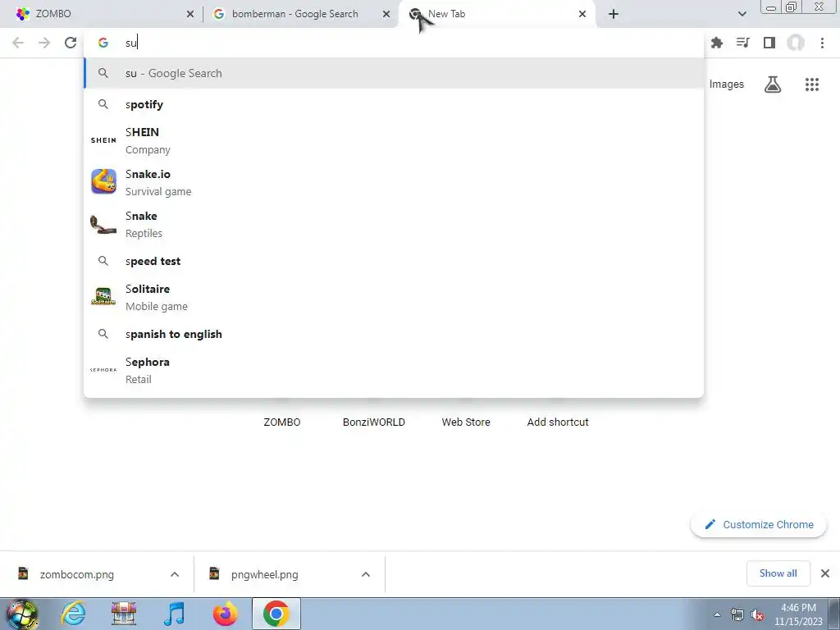
Task: Click the Google logo in the address bar
Action: [x=103, y=43]
